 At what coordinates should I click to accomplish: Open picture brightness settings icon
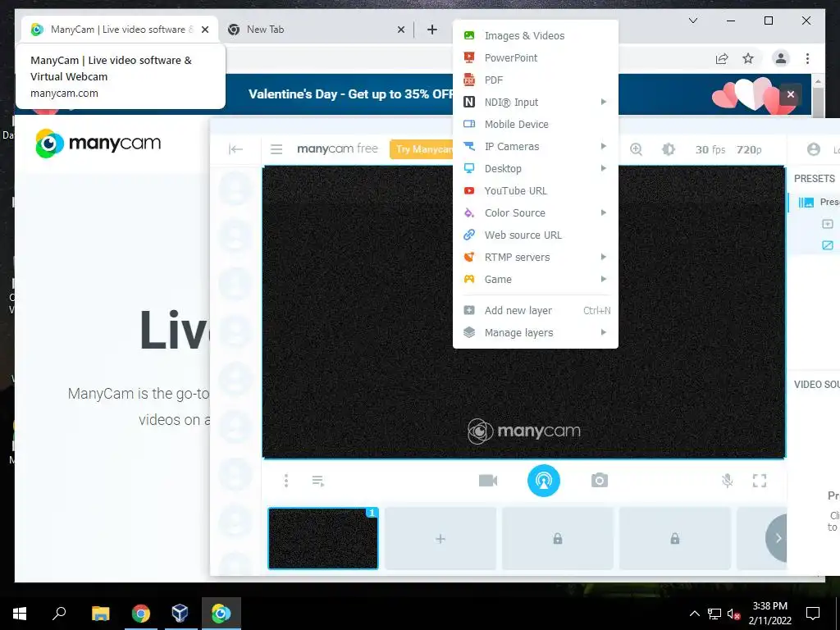pyautogui.click(x=669, y=149)
